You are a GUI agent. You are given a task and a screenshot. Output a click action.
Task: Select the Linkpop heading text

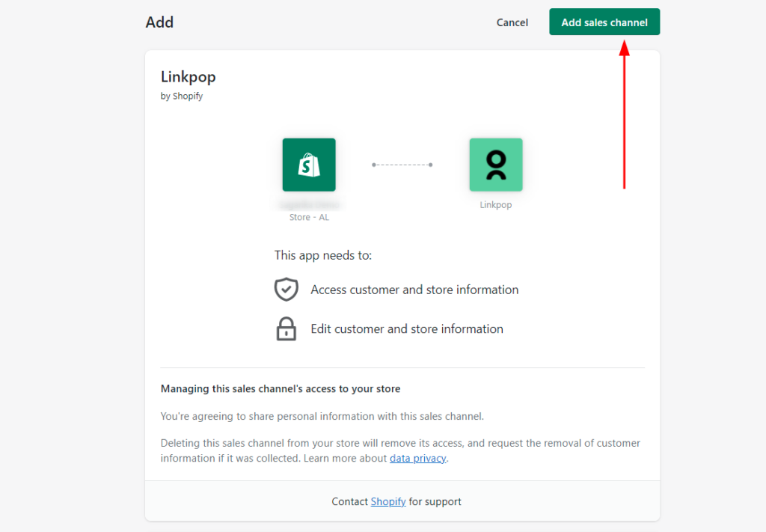(x=188, y=77)
